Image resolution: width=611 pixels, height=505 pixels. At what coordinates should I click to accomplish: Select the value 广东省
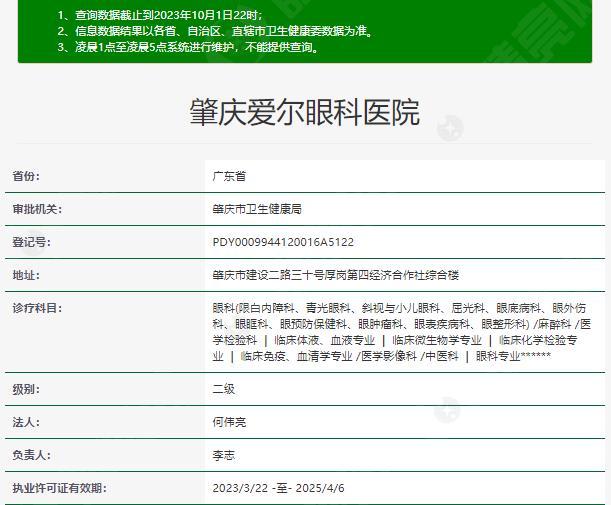pyautogui.click(x=229, y=176)
